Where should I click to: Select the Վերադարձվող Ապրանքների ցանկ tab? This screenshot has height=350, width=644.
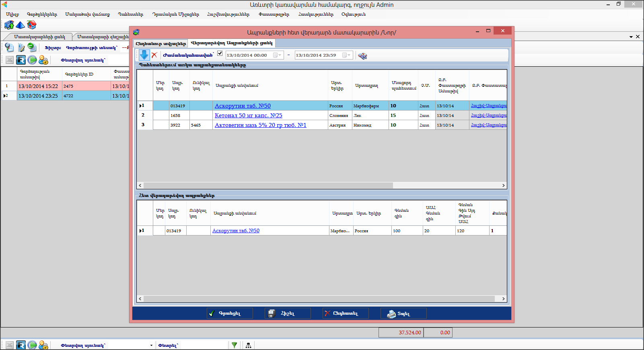coord(232,43)
